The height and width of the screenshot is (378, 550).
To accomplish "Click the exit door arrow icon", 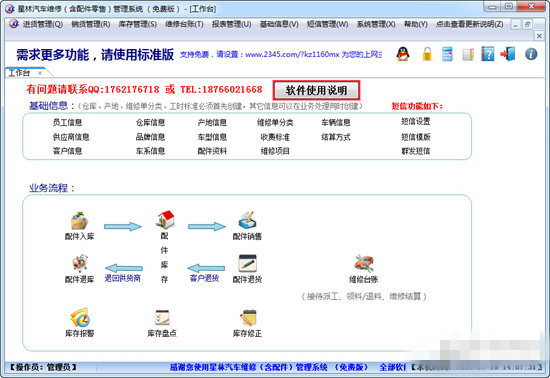I will [508, 54].
